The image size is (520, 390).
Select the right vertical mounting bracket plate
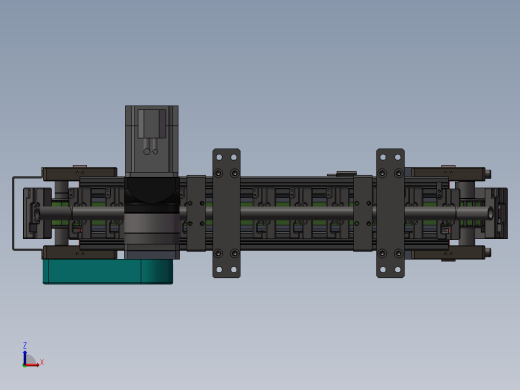pos(390,213)
